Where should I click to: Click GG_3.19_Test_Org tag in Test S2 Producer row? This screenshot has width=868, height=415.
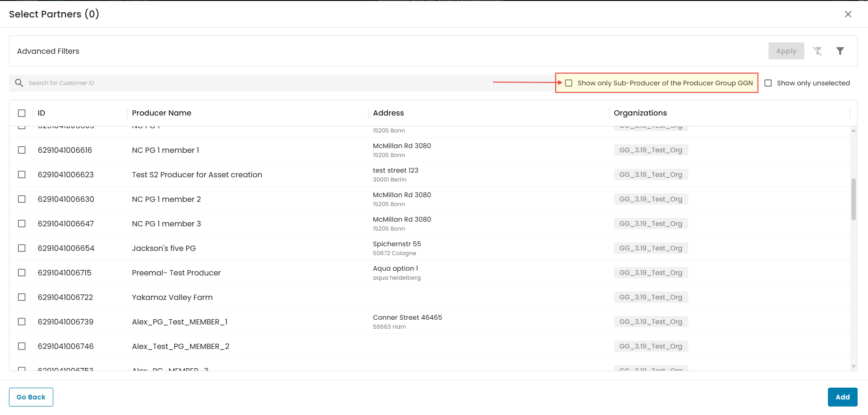point(651,174)
